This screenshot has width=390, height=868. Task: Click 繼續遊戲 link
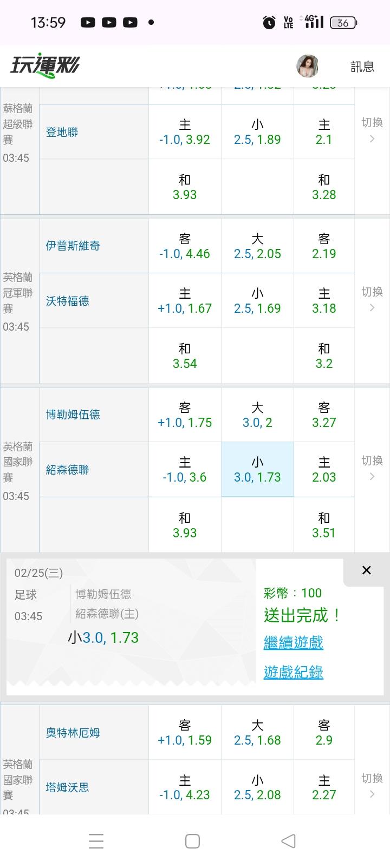(293, 642)
